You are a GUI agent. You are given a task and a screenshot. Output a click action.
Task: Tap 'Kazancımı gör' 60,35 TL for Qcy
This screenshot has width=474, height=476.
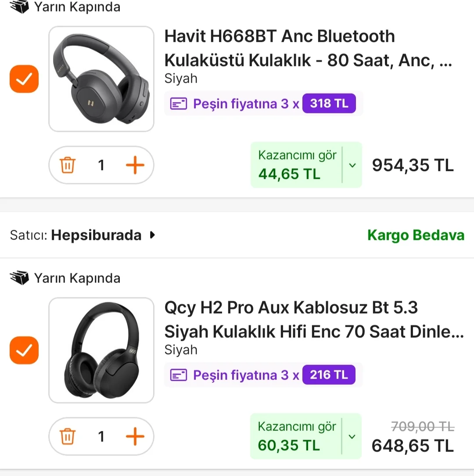pos(297,436)
